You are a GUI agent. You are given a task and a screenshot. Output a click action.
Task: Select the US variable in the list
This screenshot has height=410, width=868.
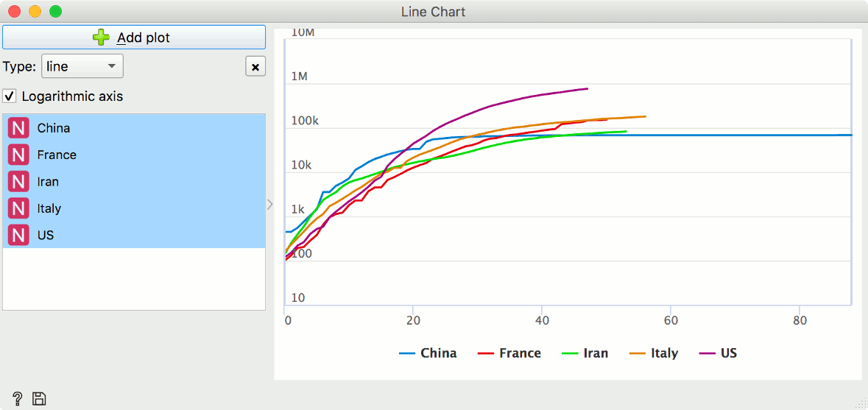point(134,235)
